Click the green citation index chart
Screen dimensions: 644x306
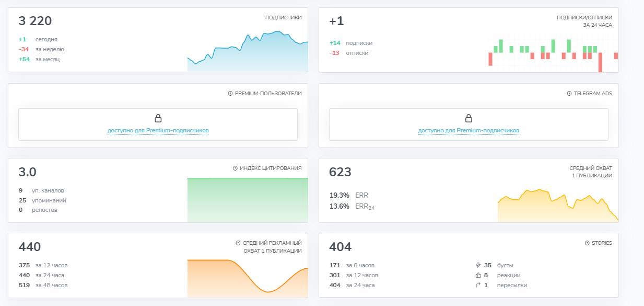click(248, 200)
